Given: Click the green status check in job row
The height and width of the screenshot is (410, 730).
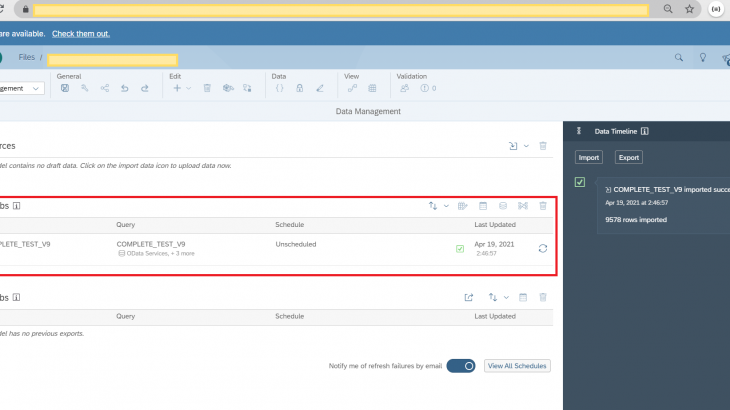Looking at the screenshot, I should (460, 248).
